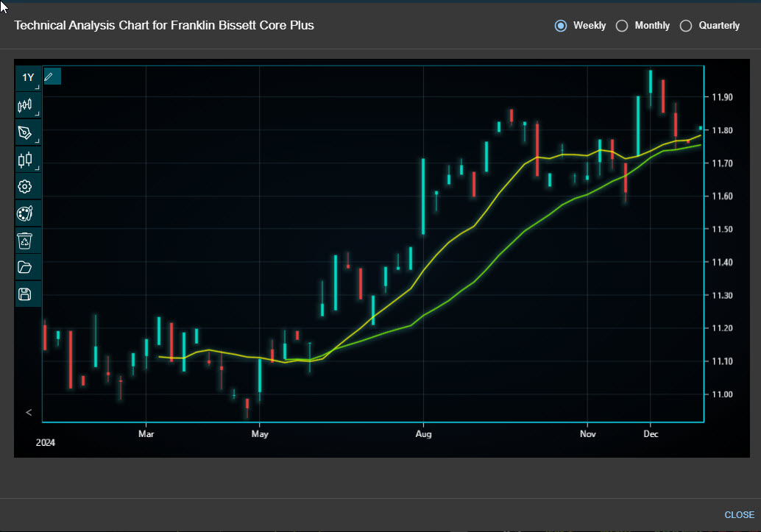761x532 pixels.
Task: Open chart settings gear
Action: coord(25,186)
